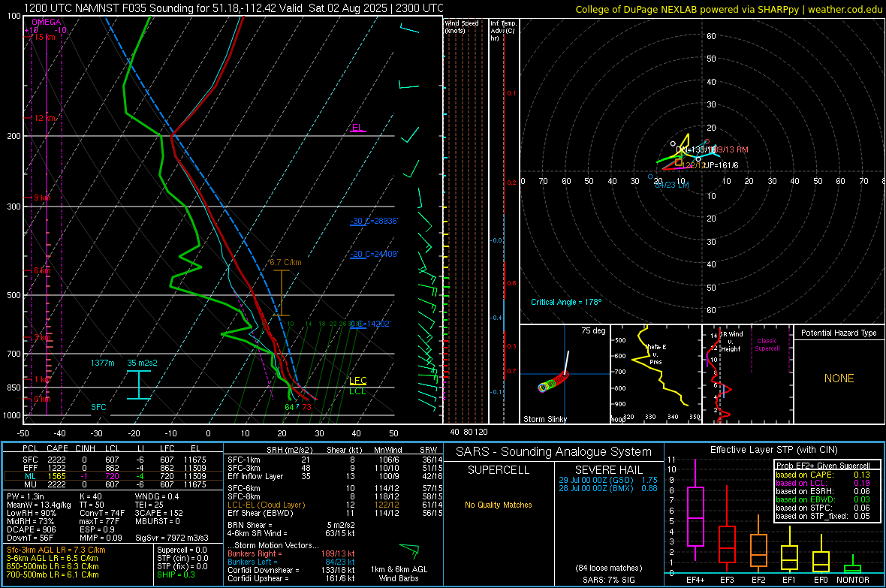Click the CINH column header
The width and height of the screenshot is (886, 588).
tap(86, 448)
